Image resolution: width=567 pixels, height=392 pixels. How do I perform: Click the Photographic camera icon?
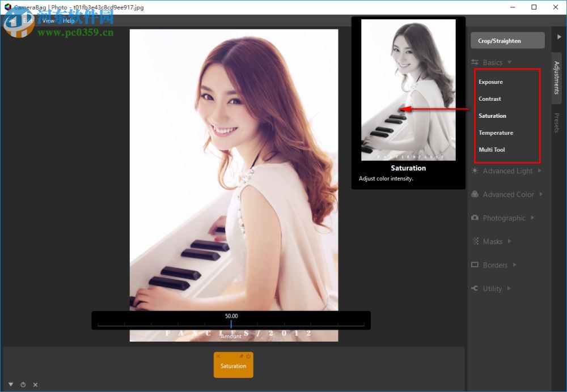pyautogui.click(x=475, y=218)
